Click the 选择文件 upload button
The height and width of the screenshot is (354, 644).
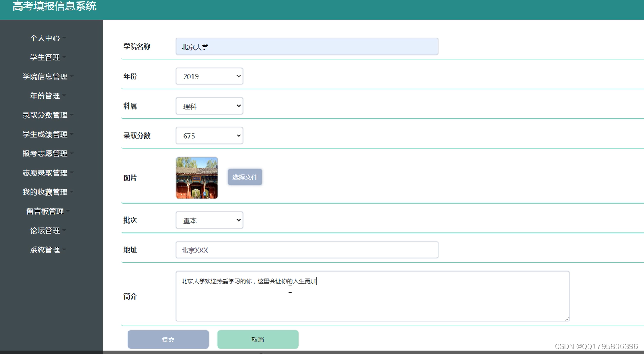coord(245,177)
